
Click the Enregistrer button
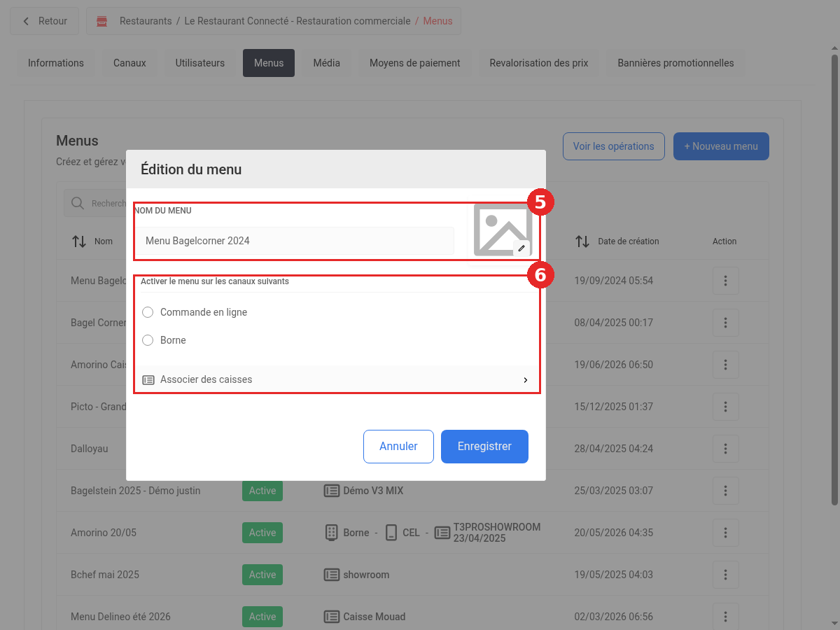(x=484, y=447)
